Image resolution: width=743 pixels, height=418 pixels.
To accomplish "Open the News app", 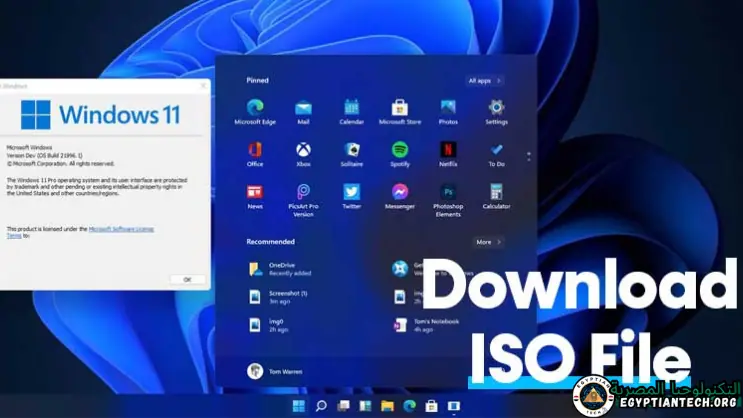I will (x=255, y=197).
